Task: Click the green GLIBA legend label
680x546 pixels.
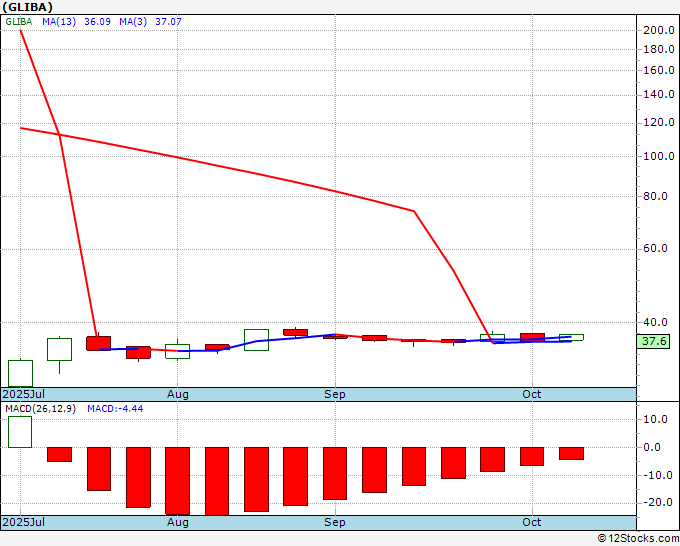Action: (x=19, y=22)
